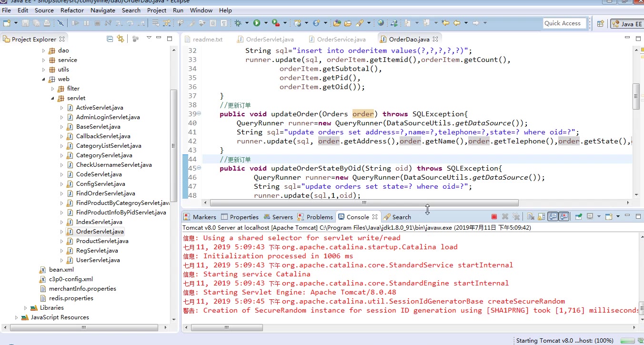The width and height of the screenshot is (644, 345).
Task: Click the Debug bug icon in toolbar
Action: (x=238, y=23)
